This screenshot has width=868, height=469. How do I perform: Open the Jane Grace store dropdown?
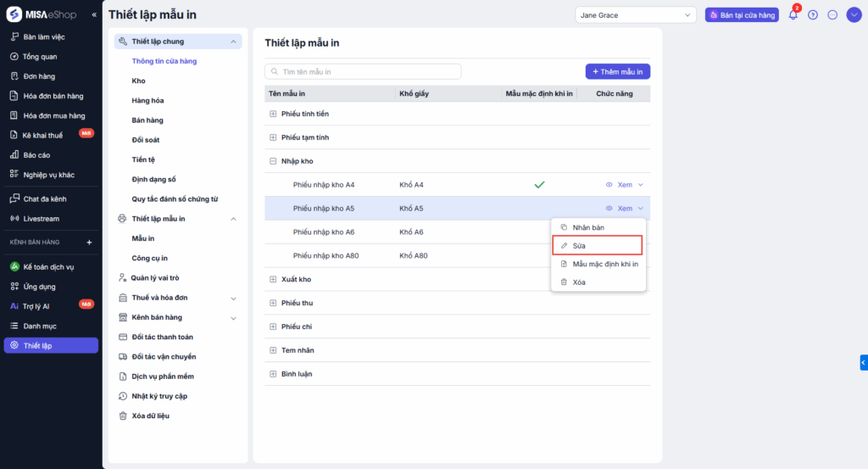coord(635,15)
